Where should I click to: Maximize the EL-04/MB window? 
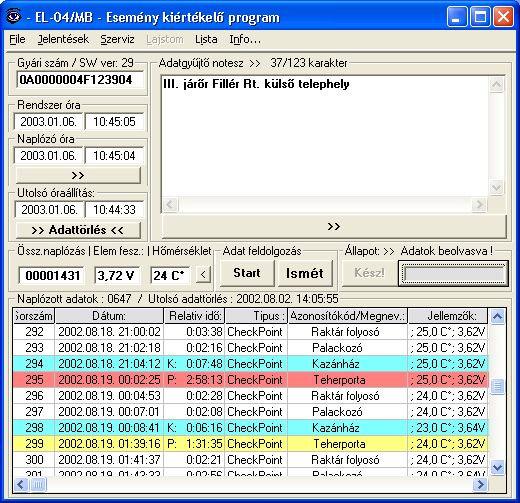tap(480, 17)
